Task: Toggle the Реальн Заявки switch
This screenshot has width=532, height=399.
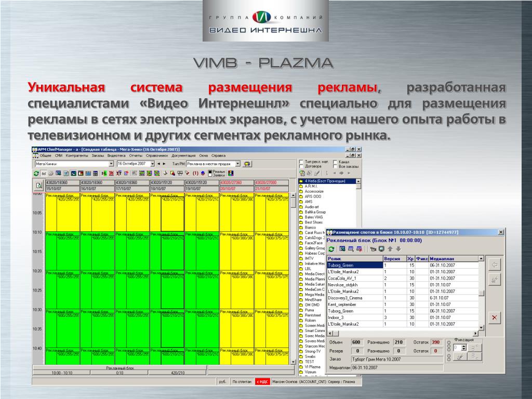Action: (210, 174)
